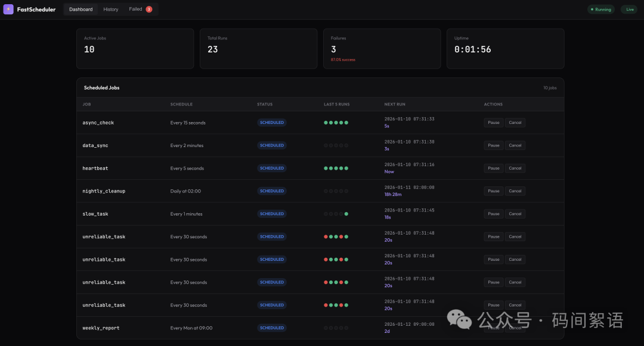Click last-run dots for heartbeat job
The image size is (644, 346).
pos(336,169)
